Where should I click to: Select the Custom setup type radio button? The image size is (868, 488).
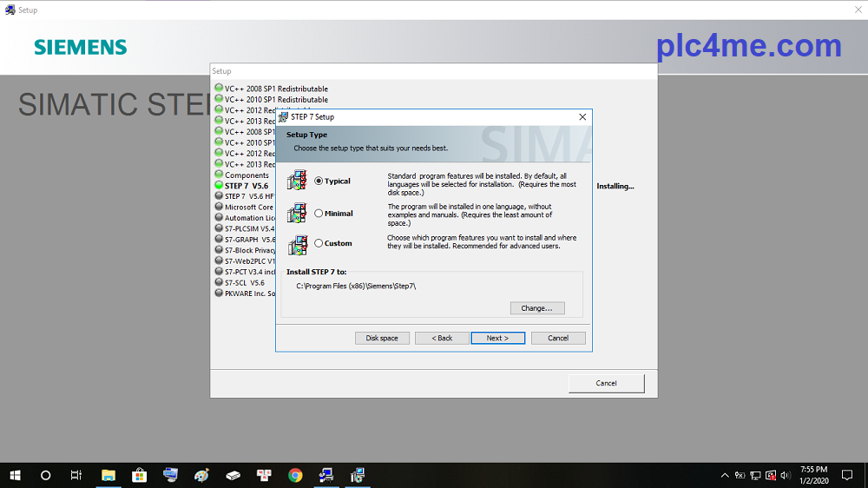tap(319, 243)
